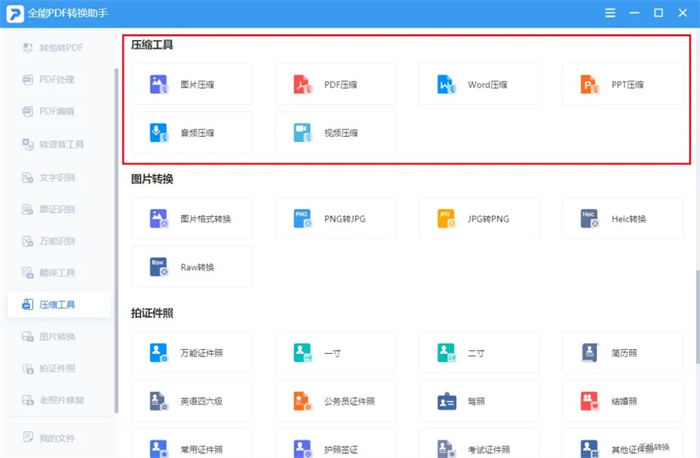The height and width of the screenshot is (458, 700).
Task: Select the 老照片修复 sidebar entry
Action: (60, 401)
